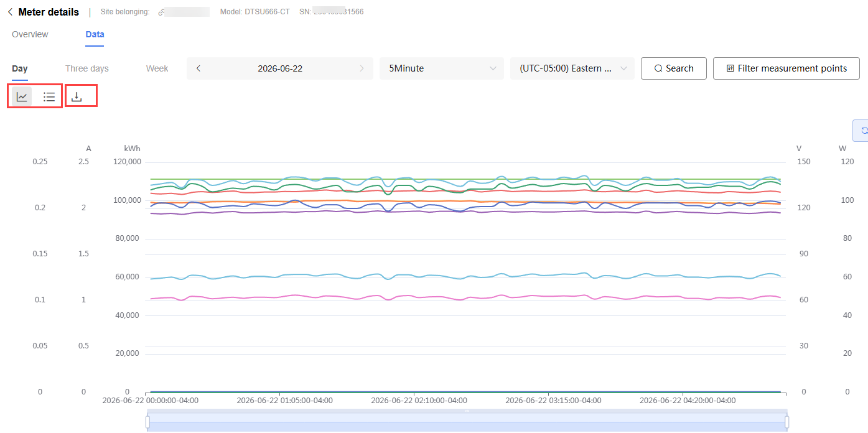Select the Three days range option
The height and width of the screenshot is (433, 868).
87,68
